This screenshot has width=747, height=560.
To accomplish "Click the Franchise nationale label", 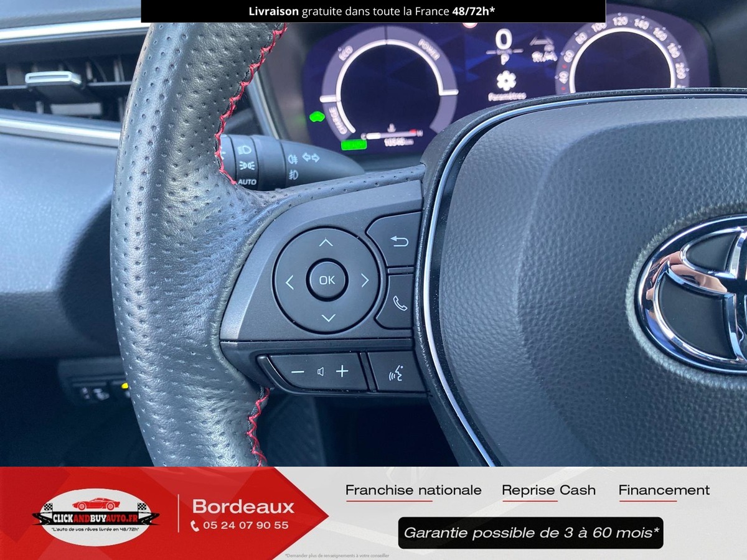I will (x=413, y=490).
